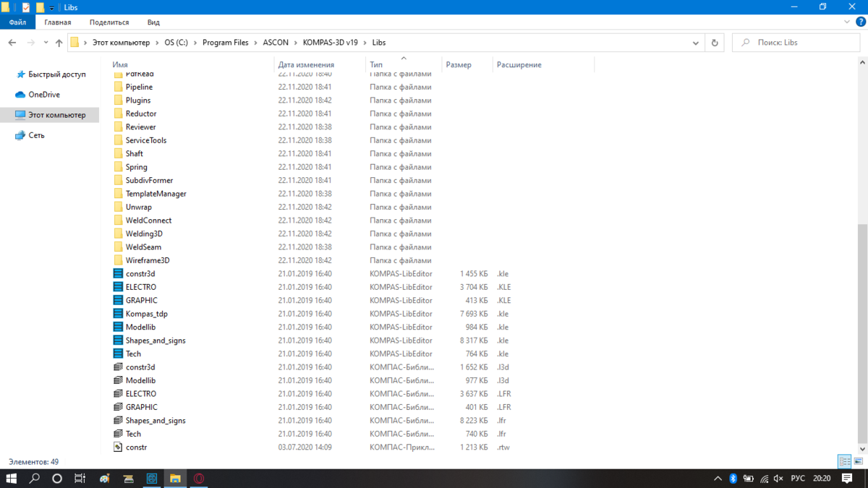868x488 pixels.
Task: Click the volume icon in the system tray
Action: click(x=778, y=479)
